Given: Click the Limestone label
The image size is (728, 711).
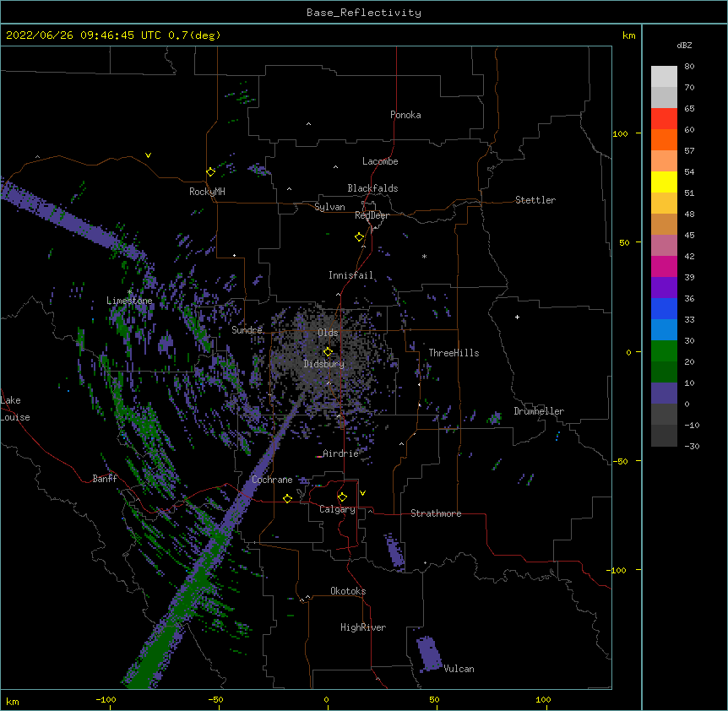Looking at the screenshot, I should [129, 301].
